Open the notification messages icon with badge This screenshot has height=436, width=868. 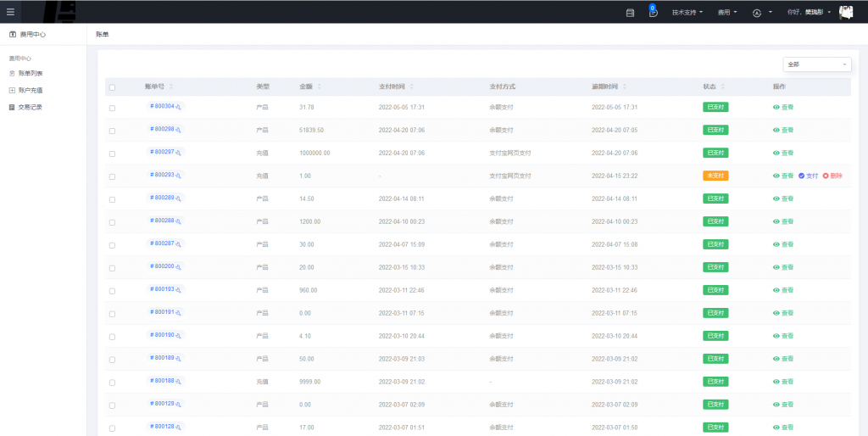tap(653, 13)
